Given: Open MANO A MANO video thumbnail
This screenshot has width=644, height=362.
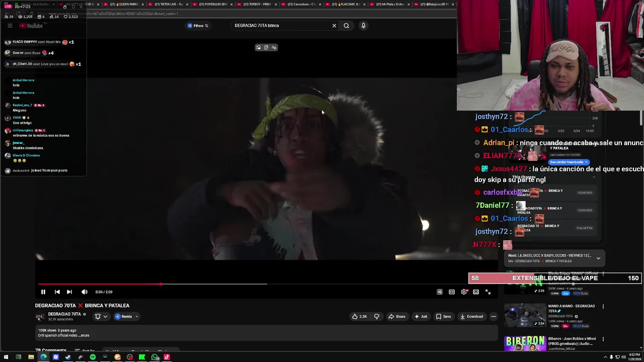Looking at the screenshot, I should click(x=525, y=316).
